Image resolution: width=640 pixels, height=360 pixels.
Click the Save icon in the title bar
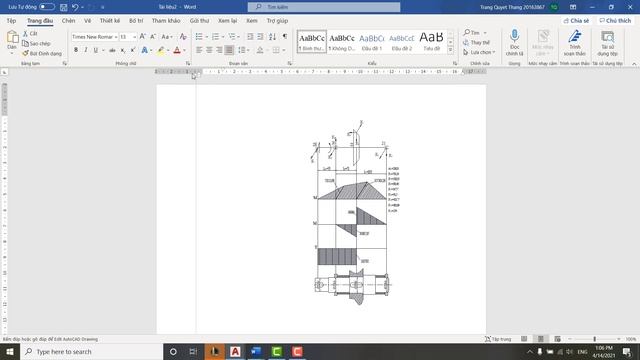(x=64, y=7)
